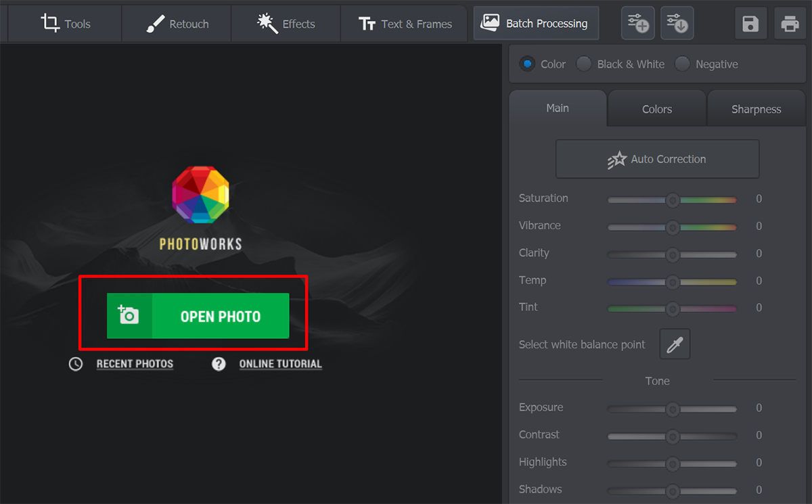Select the Black & White radio button
Screen dimensions: 812x504
583,64
